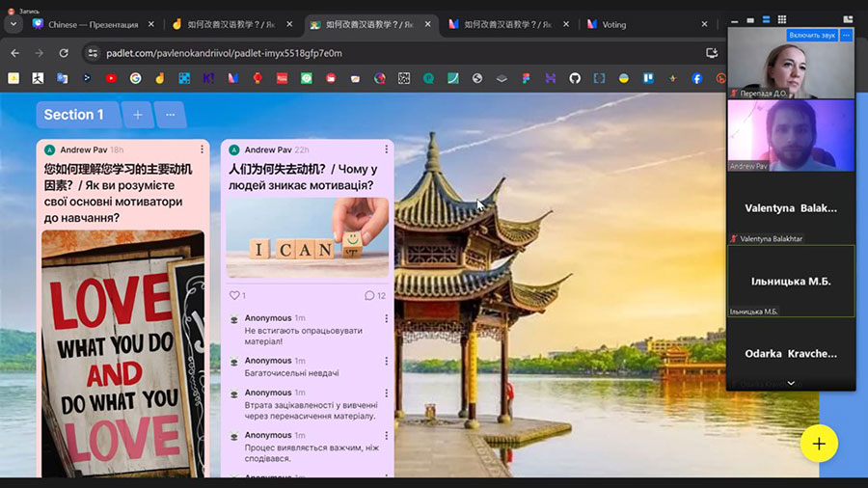Click the browser back arrow

click(x=14, y=53)
